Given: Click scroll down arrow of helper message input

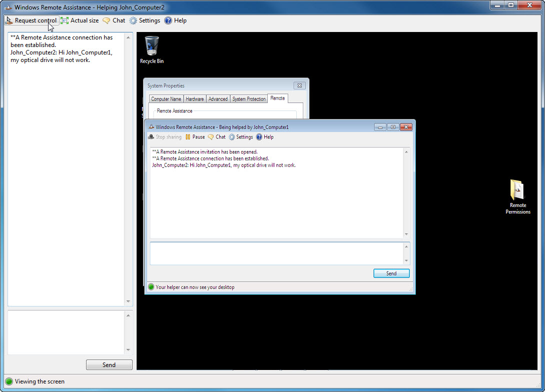Looking at the screenshot, I should pyautogui.click(x=128, y=350).
